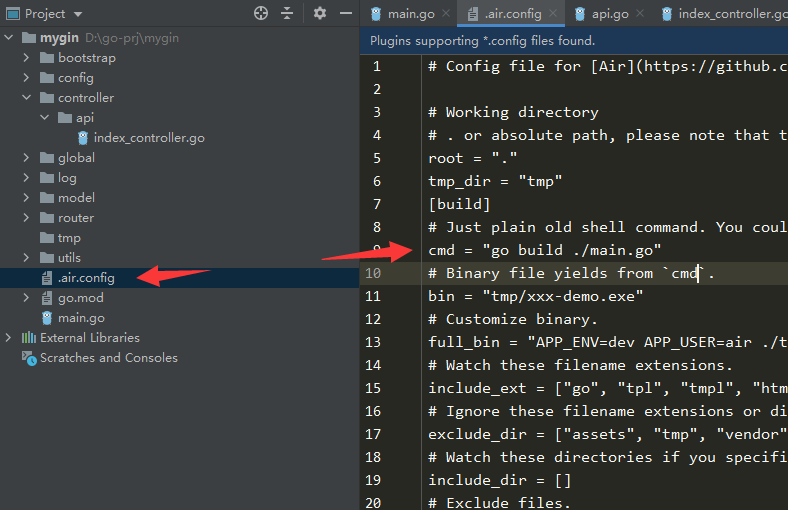Switch to the api.go editor tab
Viewport: 788px width, 510px height.
610,14
